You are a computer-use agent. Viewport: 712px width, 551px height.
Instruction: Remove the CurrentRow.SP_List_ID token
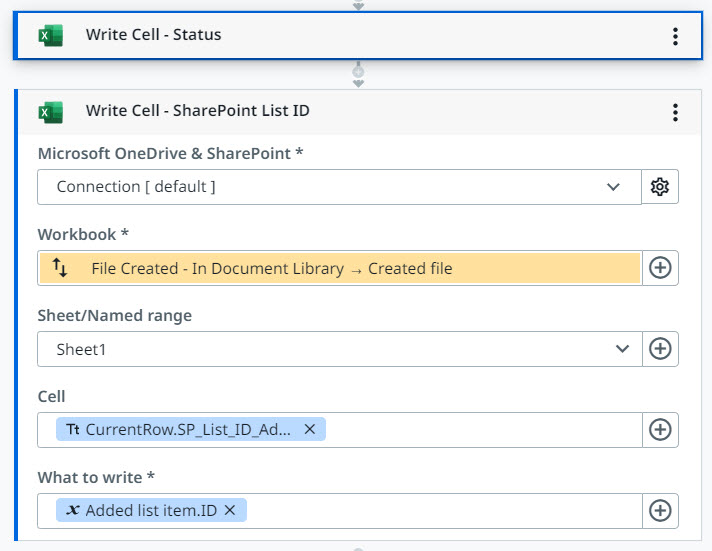point(309,429)
